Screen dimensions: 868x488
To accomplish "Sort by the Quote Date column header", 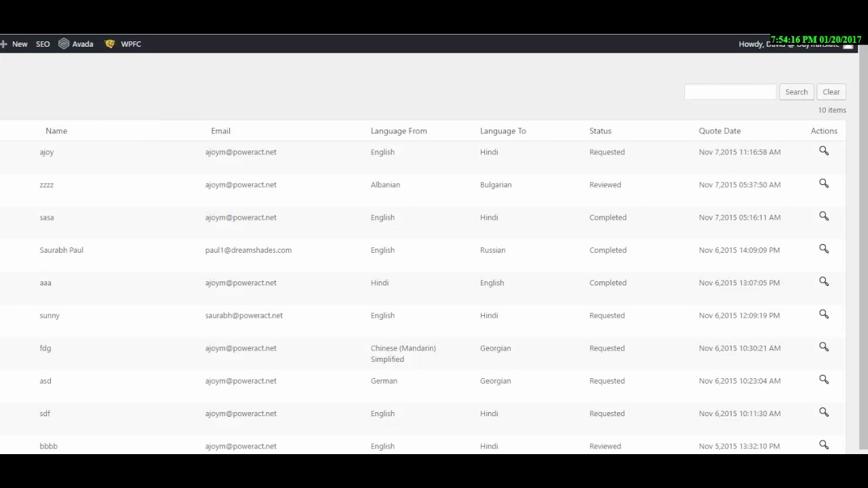I will pos(719,131).
